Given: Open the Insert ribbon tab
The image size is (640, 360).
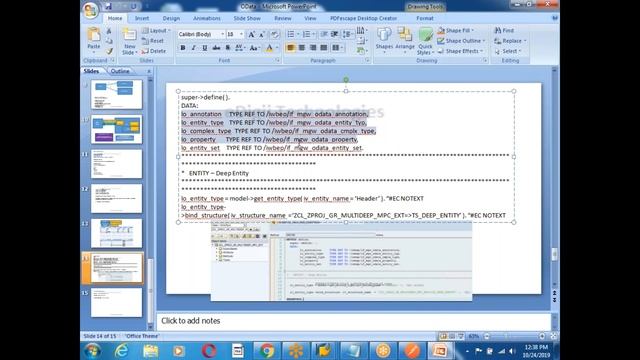Looking at the screenshot, I should pos(142,18).
